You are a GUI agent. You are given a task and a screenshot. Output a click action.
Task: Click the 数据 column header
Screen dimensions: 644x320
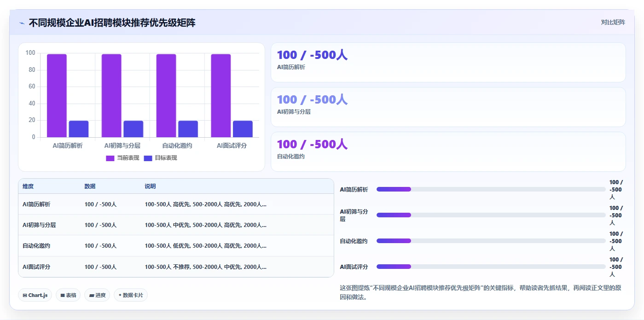pos(90,186)
